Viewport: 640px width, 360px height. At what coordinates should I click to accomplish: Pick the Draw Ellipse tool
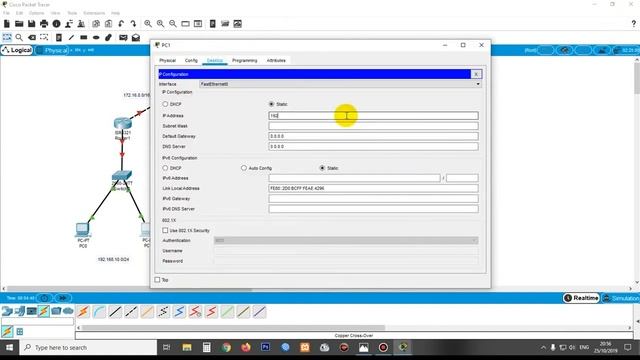[96, 38]
